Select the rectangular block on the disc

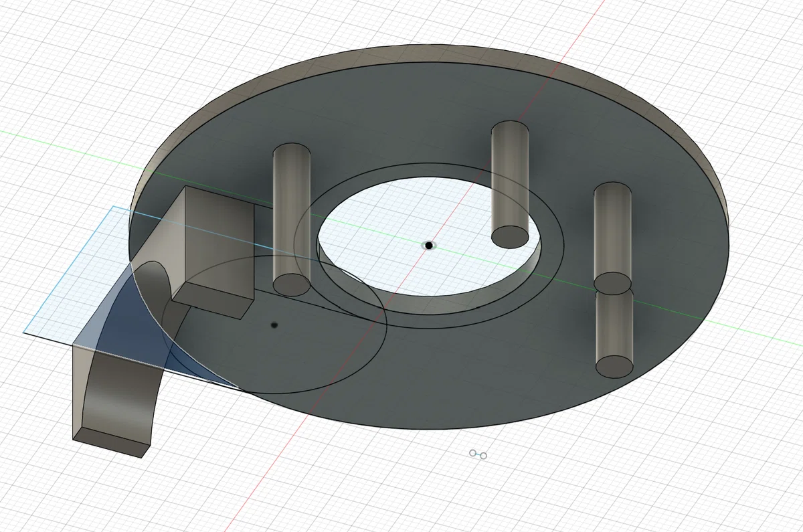coord(213,252)
